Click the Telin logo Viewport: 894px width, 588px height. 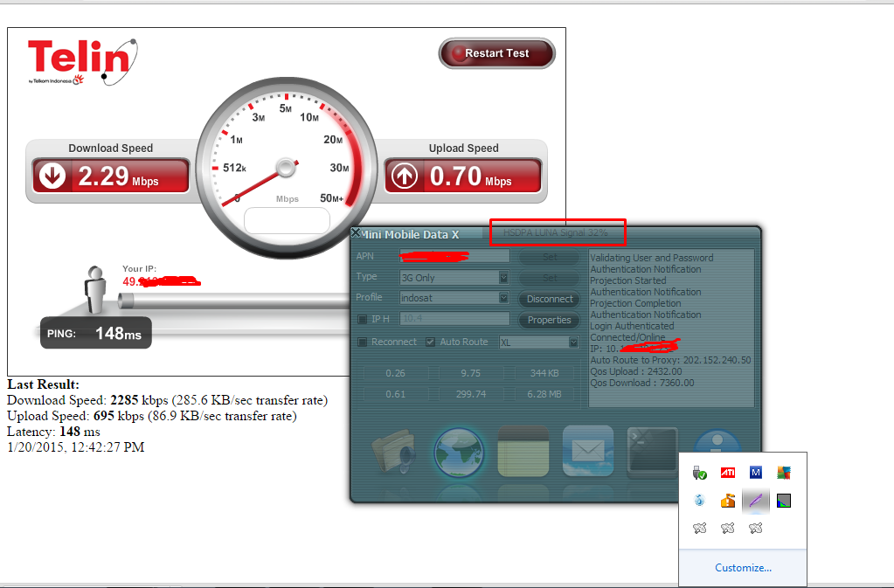pyautogui.click(x=83, y=62)
